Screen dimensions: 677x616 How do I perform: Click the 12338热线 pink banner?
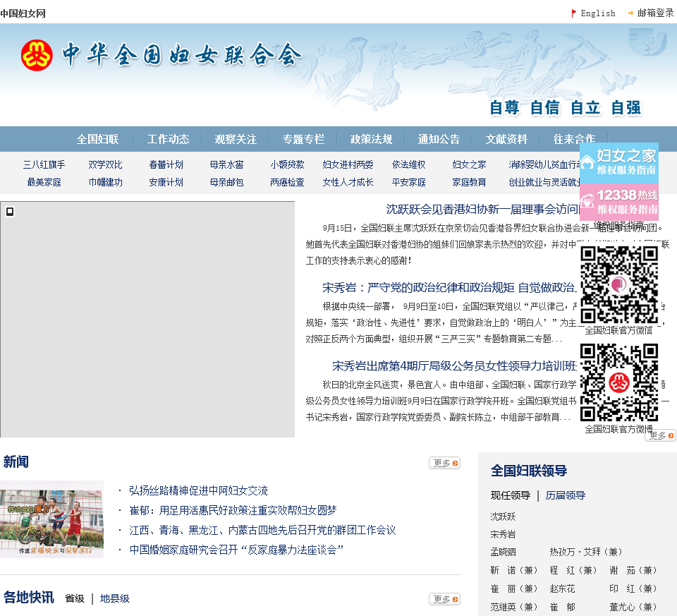(619, 203)
